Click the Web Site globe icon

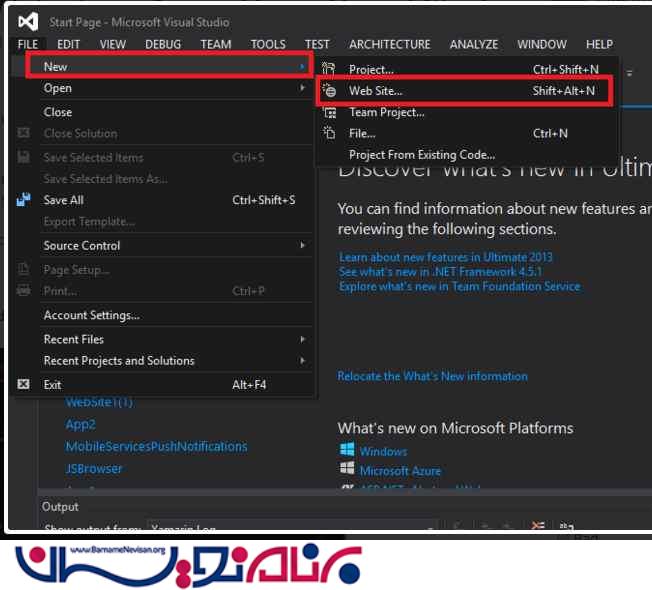pos(329,90)
